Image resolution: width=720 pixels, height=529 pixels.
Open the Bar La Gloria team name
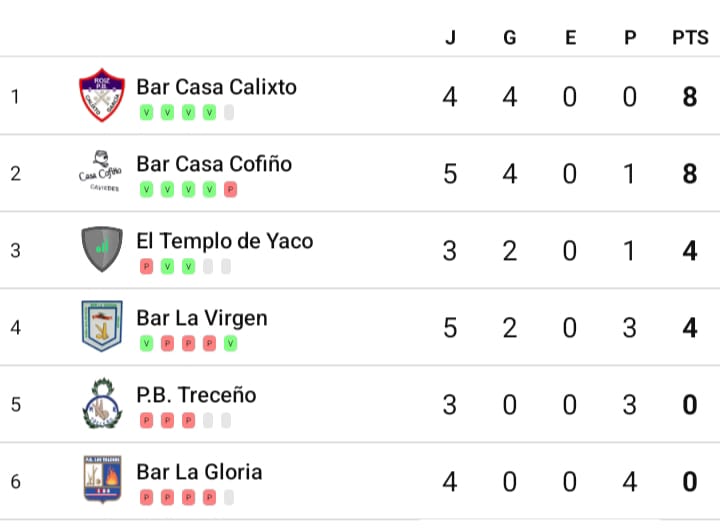pos(199,472)
